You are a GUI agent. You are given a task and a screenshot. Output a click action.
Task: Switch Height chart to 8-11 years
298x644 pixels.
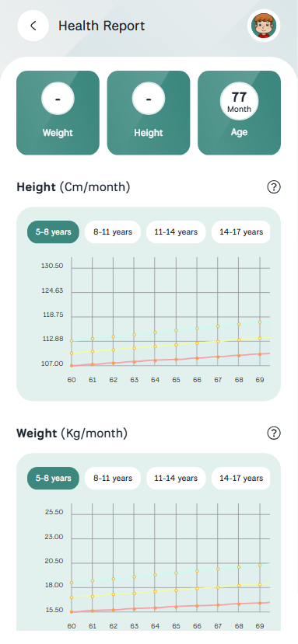coord(113,232)
